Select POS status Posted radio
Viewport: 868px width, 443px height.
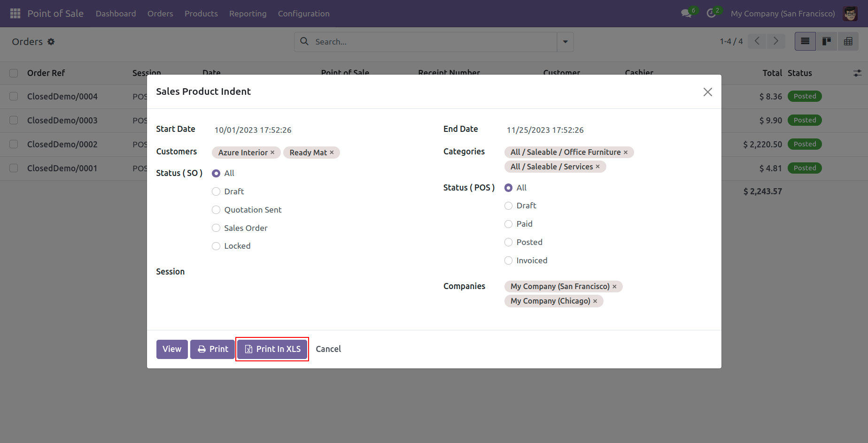508,242
